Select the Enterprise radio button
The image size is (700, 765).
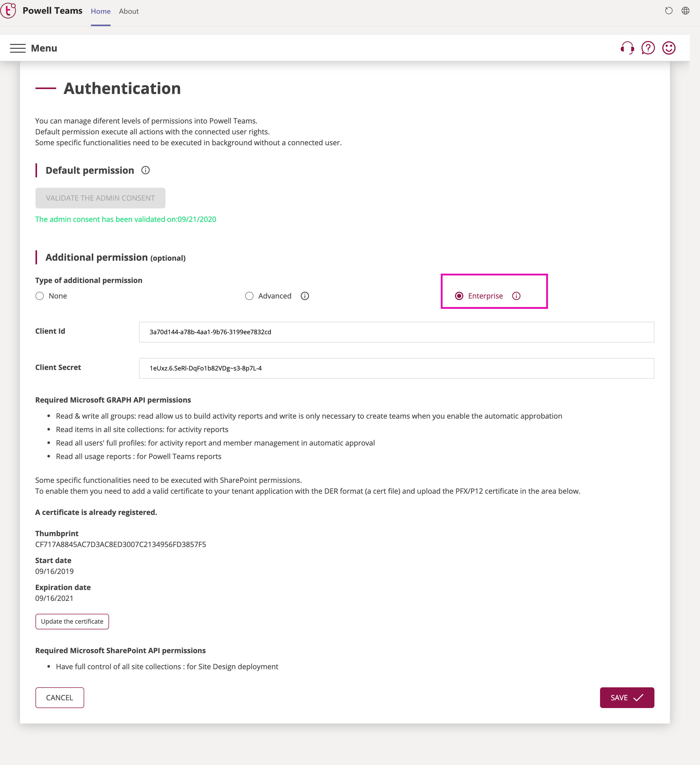coord(459,296)
